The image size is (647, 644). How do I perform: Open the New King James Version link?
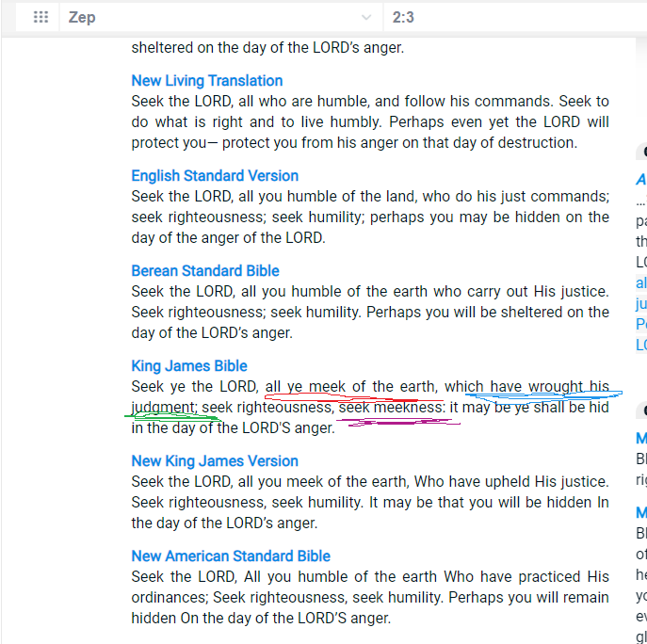215,460
